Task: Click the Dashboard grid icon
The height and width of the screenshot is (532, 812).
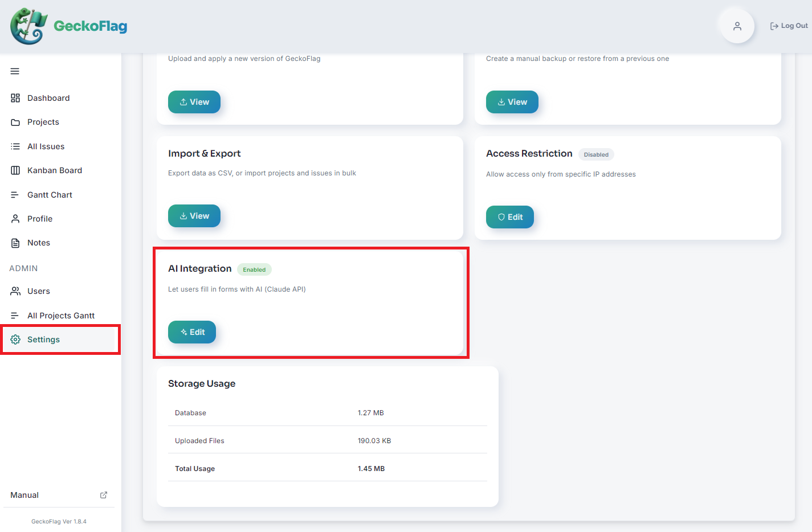Action: tap(15, 98)
